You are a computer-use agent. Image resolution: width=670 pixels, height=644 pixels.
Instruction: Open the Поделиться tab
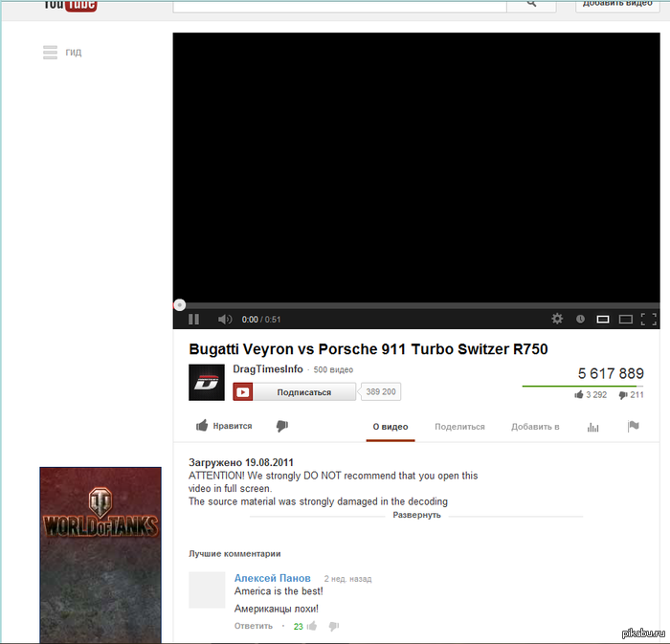click(x=459, y=427)
